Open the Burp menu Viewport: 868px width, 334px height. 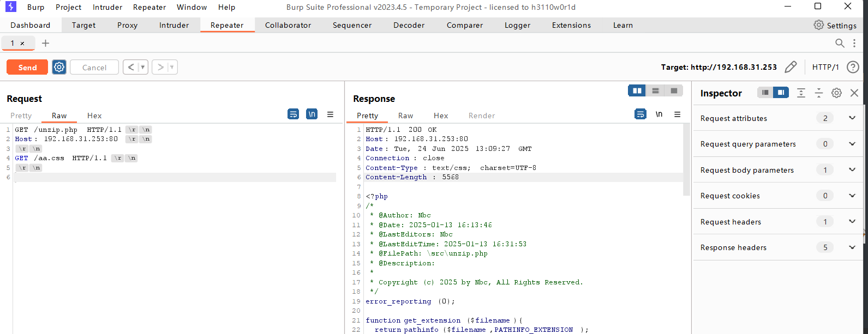36,7
